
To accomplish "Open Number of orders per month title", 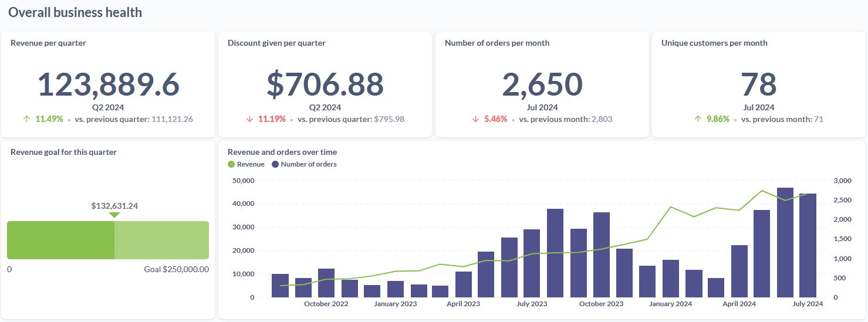I will pos(497,43).
